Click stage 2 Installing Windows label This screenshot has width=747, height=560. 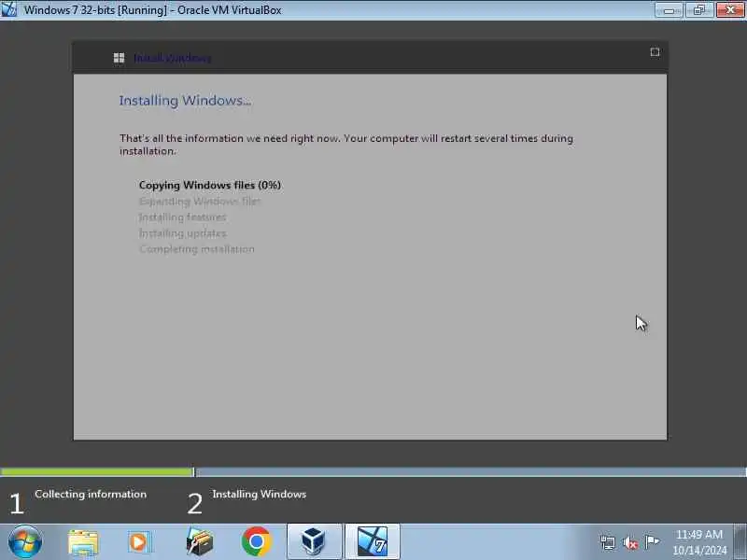260,495
